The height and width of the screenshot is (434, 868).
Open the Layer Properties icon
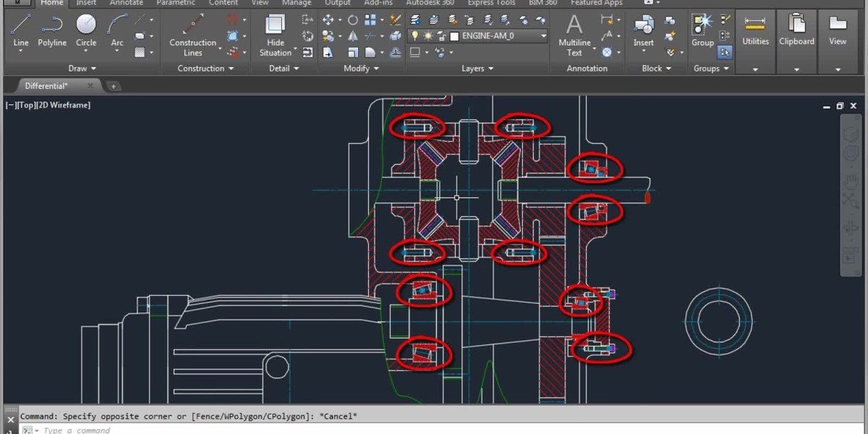coord(416,20)
